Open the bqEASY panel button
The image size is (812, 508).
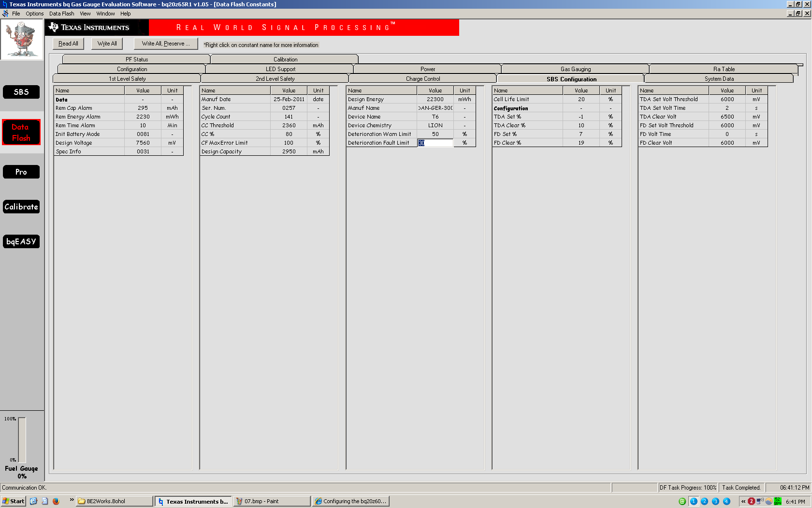pos(21,241)
